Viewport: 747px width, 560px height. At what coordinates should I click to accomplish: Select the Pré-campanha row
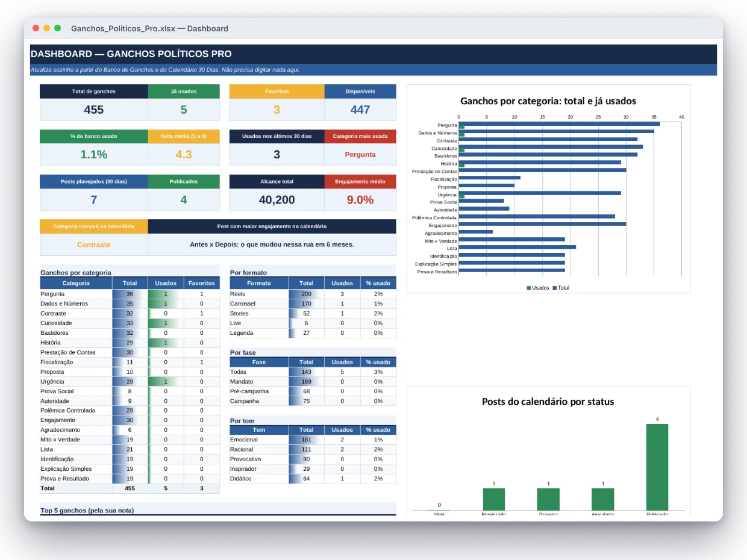tap(313, 391)
